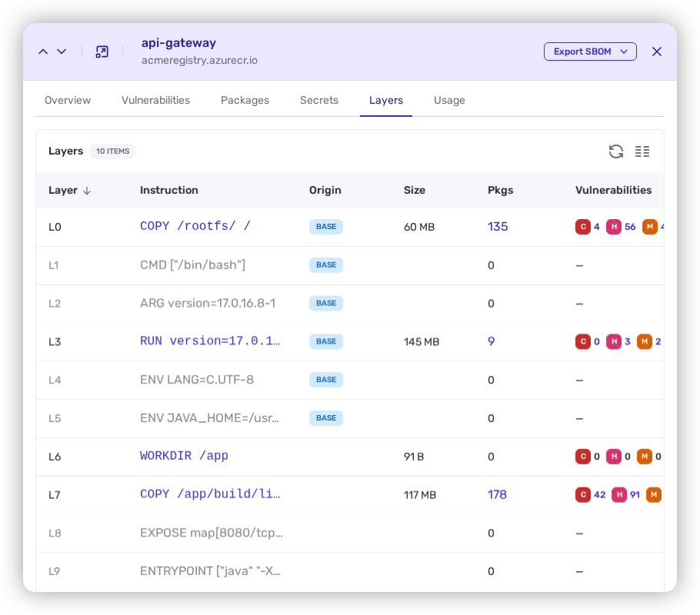Click the L9 layer cell
Screen dimensions: 700x615
point(54,572)
